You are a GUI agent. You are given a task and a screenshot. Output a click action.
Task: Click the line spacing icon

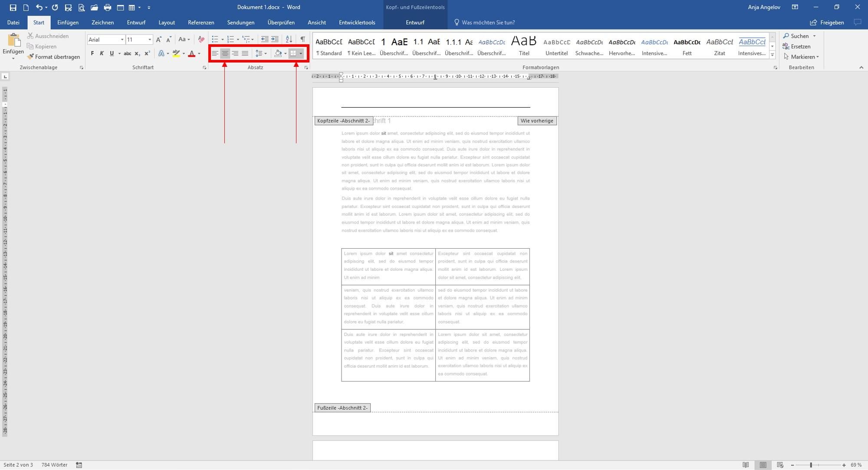click(259, 53)
